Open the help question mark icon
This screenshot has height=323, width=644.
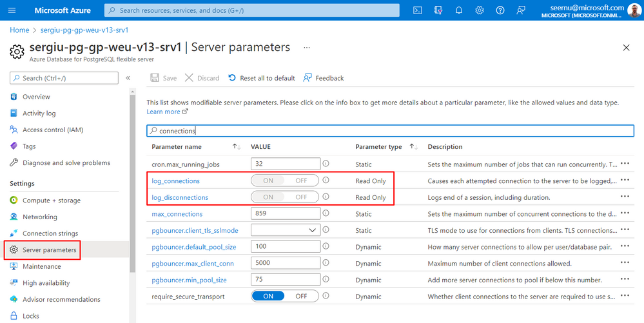click(500, 10)
